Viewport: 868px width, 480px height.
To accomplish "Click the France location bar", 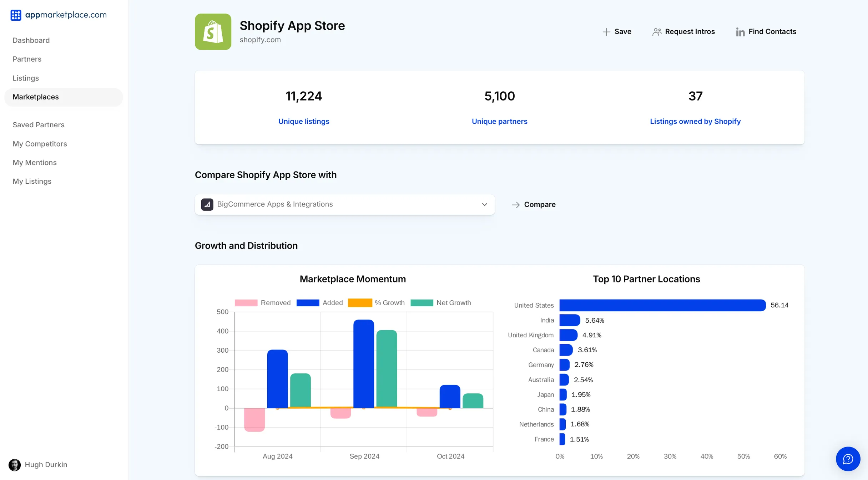I will (562, 439).
